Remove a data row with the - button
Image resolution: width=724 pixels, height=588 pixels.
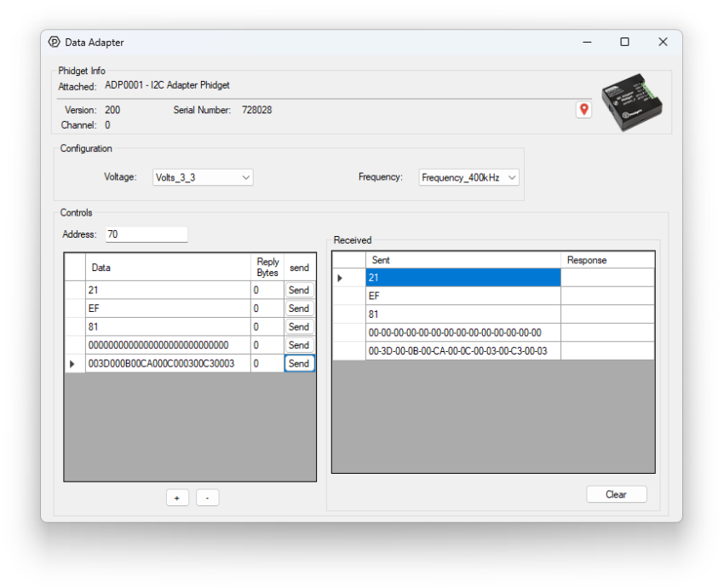tap(207, 497)
